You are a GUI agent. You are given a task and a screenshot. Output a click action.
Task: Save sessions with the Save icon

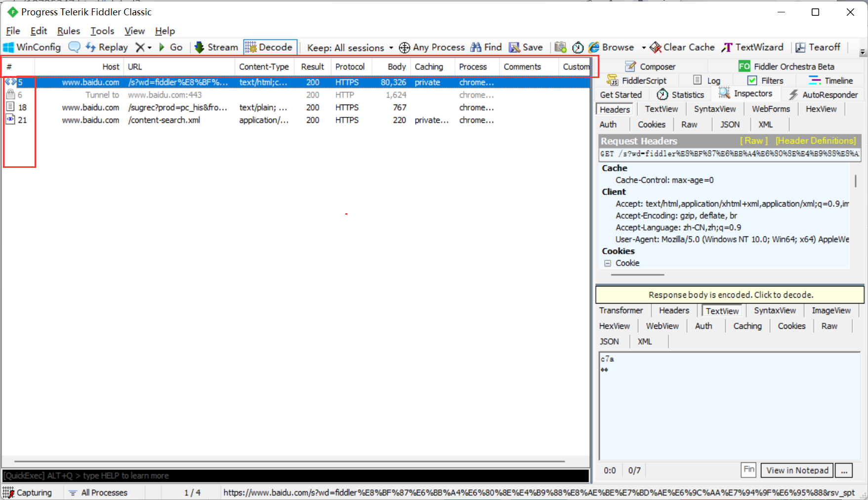pyautogui.click(x=526, y=47)
